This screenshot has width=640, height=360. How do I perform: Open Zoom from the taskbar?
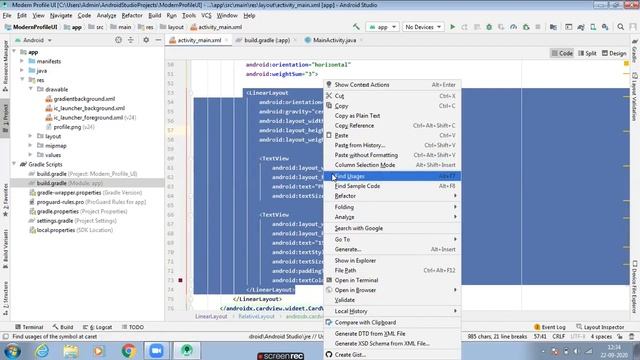click(156, 351)
